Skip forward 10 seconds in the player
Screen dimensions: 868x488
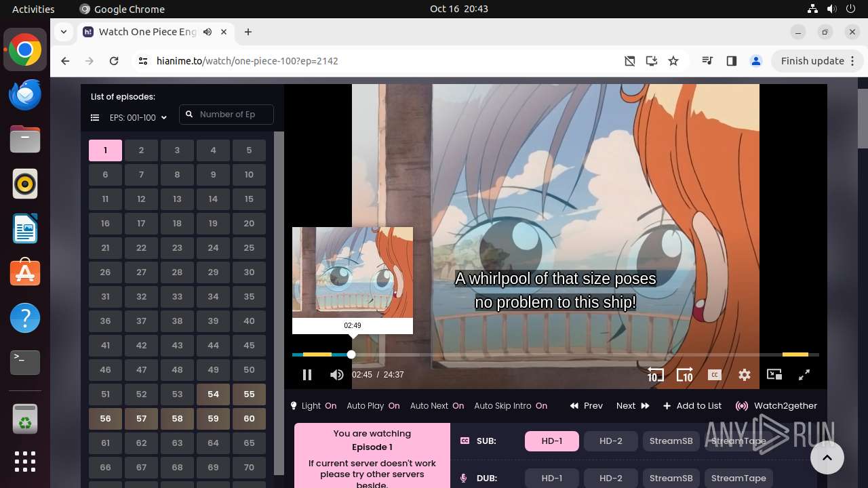[x=684, y=375]
